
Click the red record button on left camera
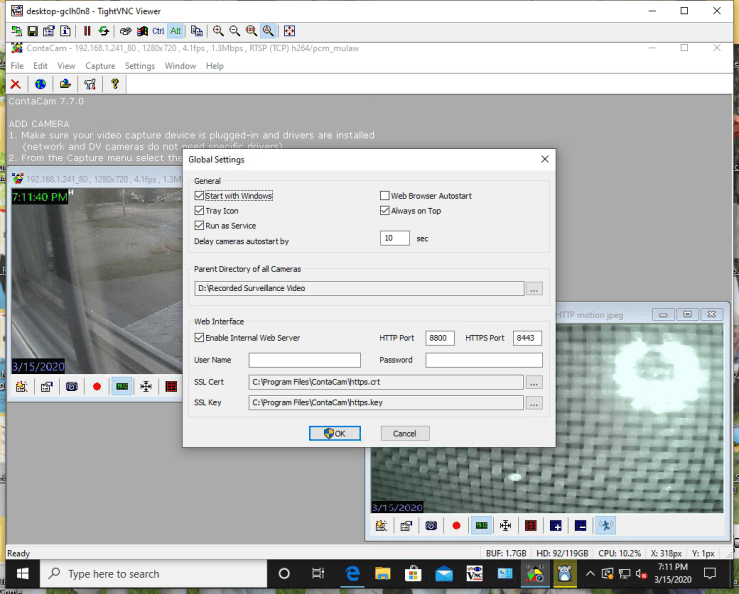[x=97, y=386]
